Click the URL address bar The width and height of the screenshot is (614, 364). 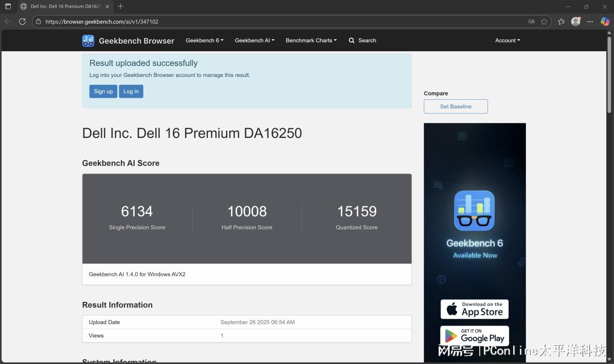pos(281,21)
